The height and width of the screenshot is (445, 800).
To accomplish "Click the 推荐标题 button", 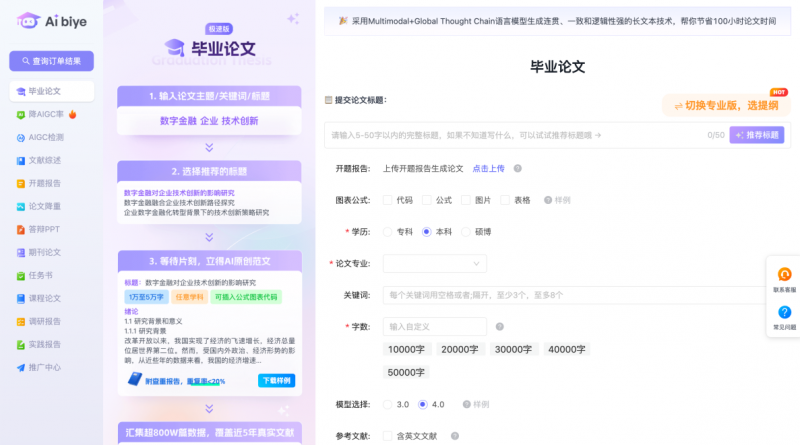I will click(757, 135).
